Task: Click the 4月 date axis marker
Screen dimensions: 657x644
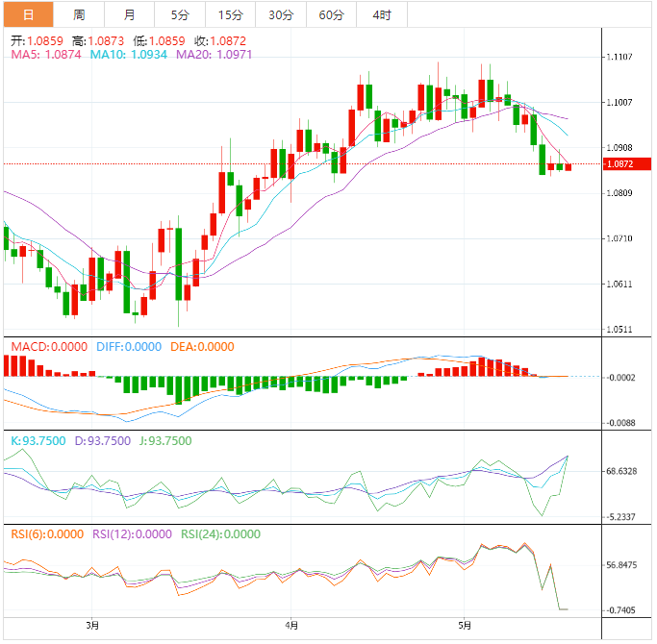Action: click(291, 627)
